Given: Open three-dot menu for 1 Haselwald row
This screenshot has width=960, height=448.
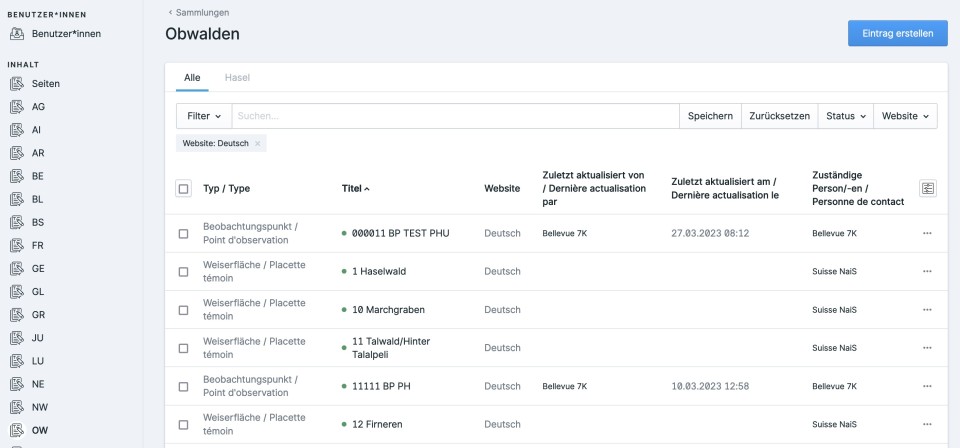Looking at the screenshot, I should point(927,271).
